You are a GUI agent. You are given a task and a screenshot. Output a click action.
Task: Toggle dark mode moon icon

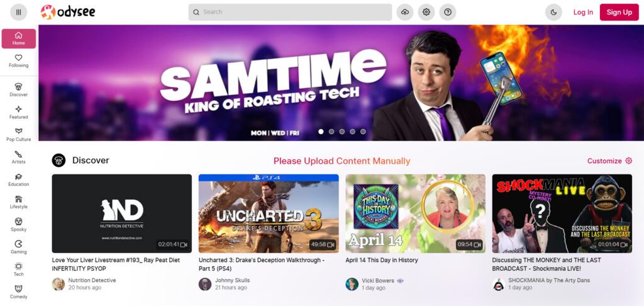(x=553, y=12)
